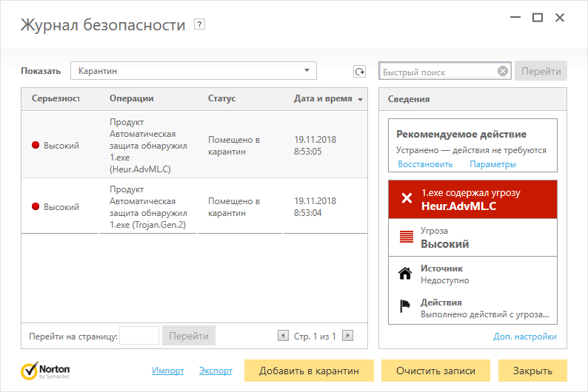Go to the previous page arrow
Screen dimensions: 588x392
click(282, 336)
